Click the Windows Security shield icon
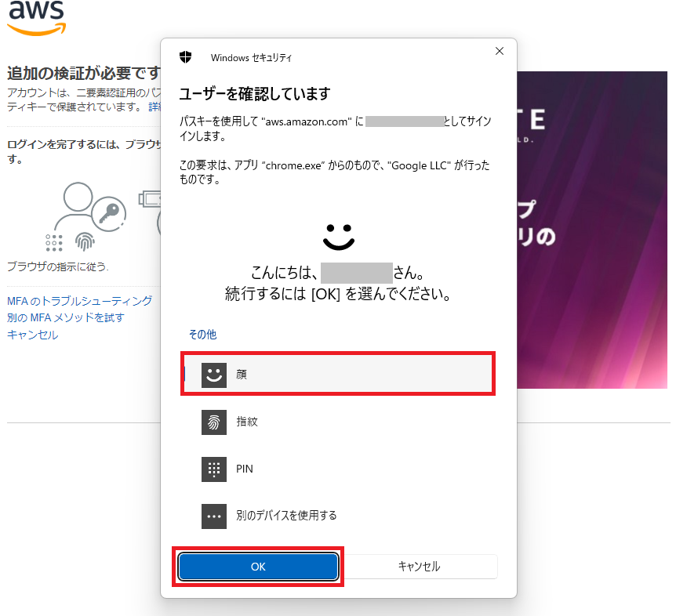Image resolution: width=676 pixels, height=616 pixels. pyautogui.click(x=185, y=57)
